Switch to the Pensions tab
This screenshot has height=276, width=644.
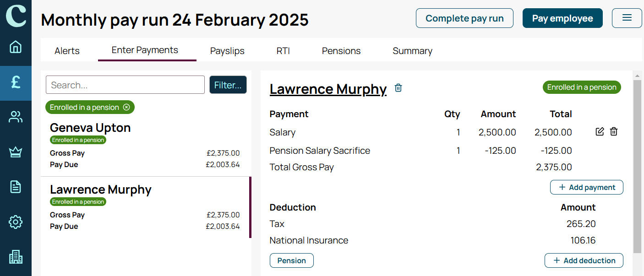[341, 51]
